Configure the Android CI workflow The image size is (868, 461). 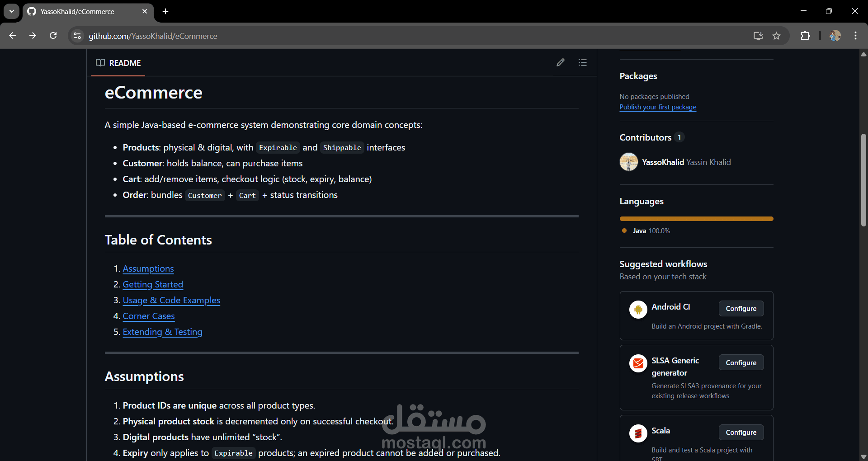point(741,308)
